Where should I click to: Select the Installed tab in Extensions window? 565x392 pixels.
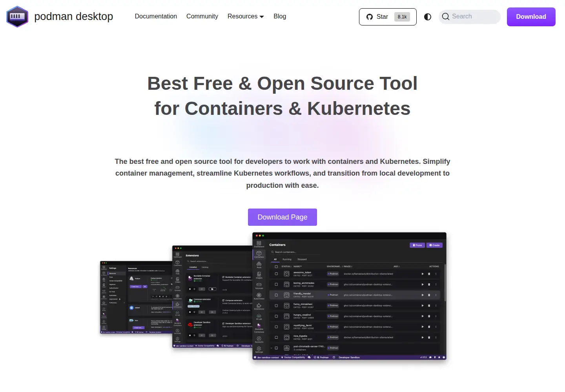coord(193,267)
